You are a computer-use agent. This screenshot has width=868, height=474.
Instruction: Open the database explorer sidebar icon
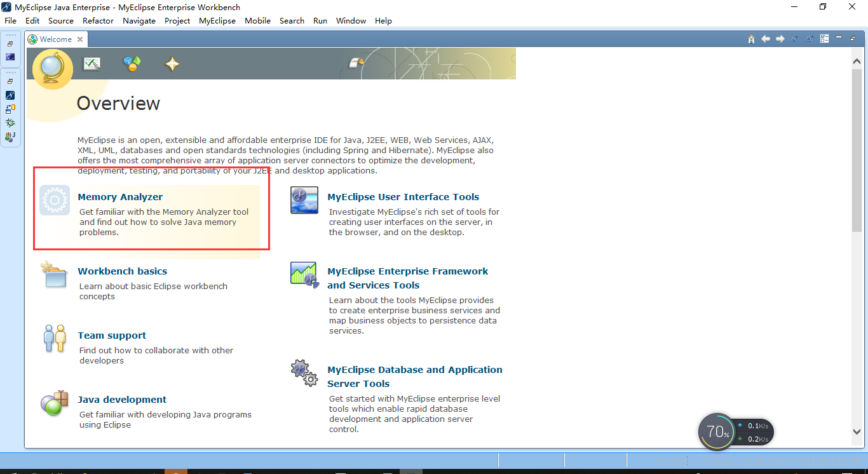[x=10, y=109]
